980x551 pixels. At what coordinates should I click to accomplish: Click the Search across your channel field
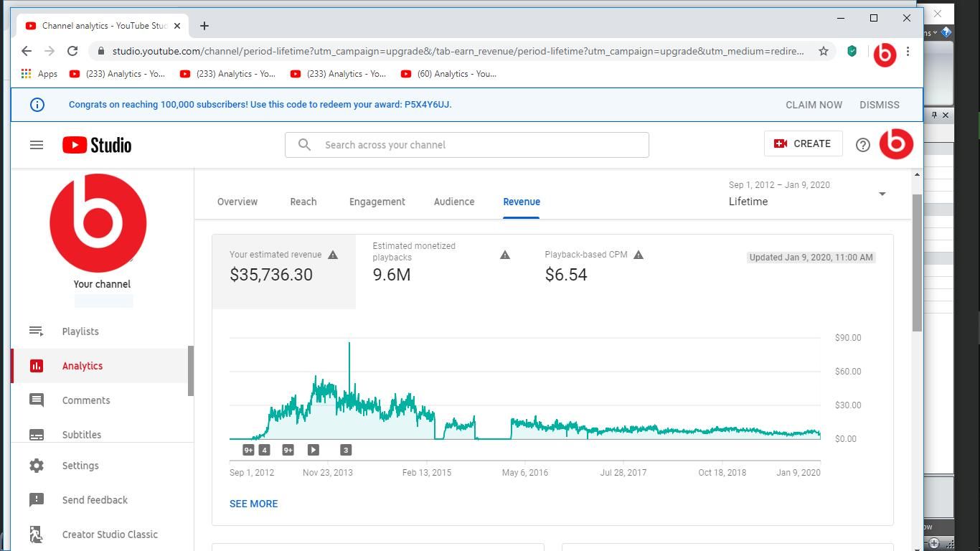tap(467, 145)
